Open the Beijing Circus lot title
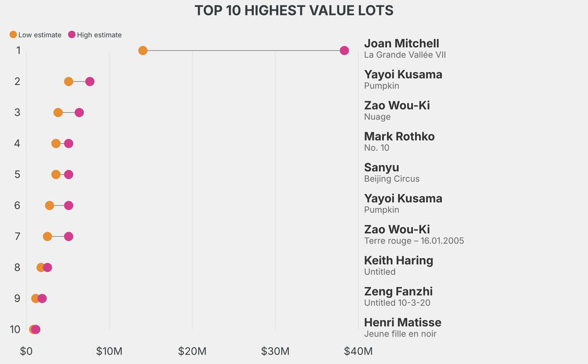 tap(392, 179)
